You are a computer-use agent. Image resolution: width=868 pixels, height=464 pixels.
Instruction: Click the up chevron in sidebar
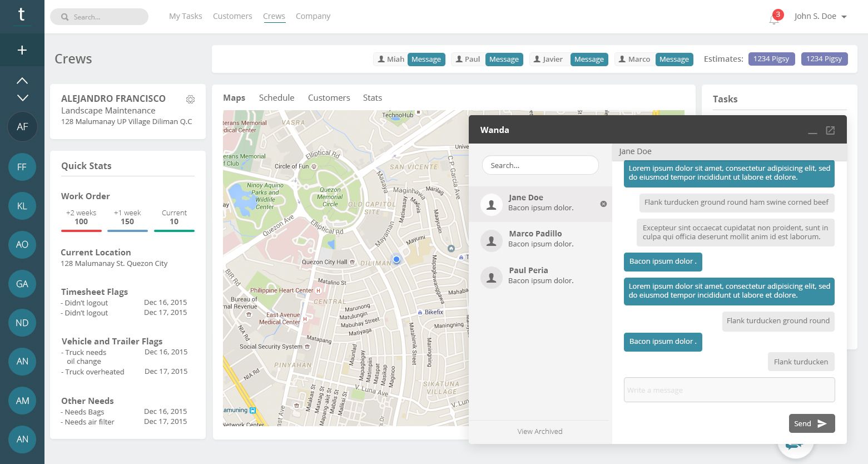(22, 81)
